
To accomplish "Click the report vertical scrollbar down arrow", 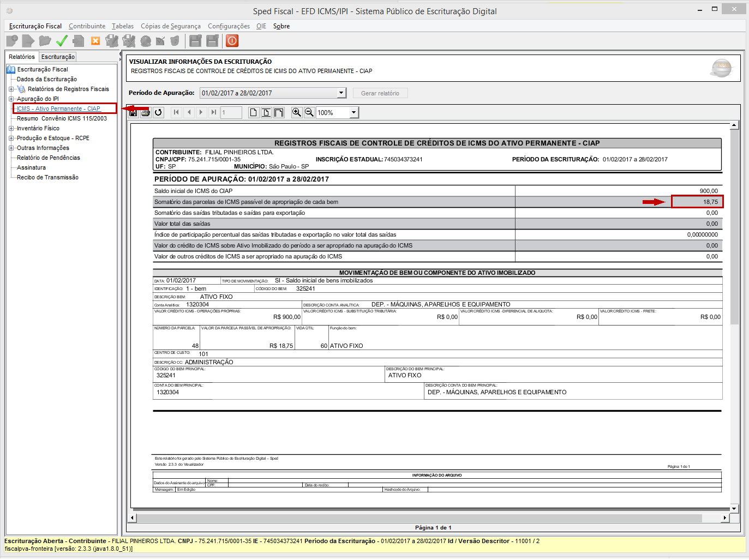I will [734, 508].
